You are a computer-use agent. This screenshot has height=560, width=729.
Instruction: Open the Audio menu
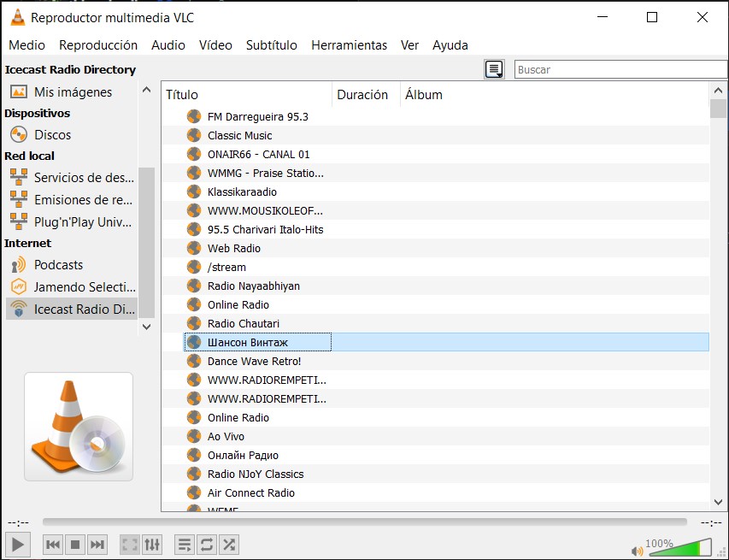pyautogui.click(x=168, y=45)
